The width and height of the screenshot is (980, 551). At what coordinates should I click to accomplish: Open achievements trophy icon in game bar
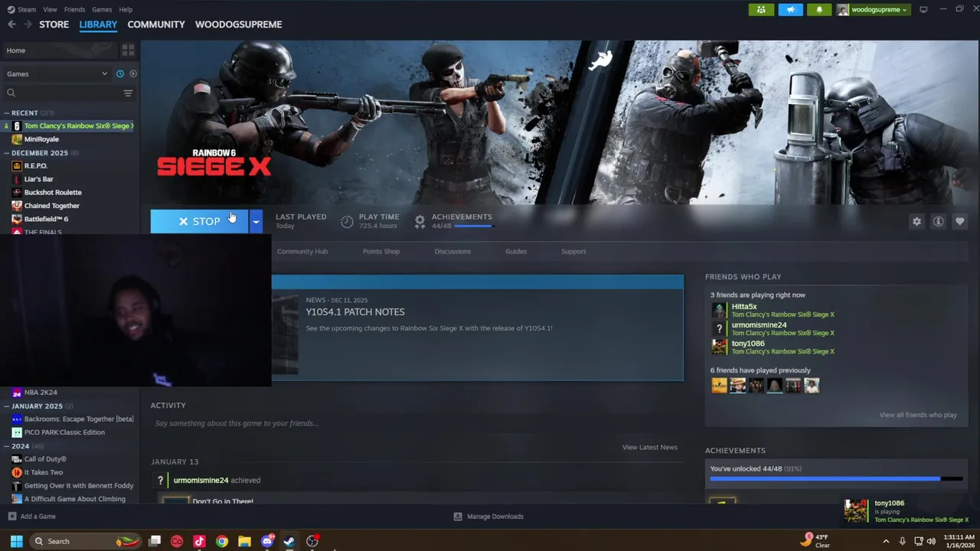click(x=420, y=221)
